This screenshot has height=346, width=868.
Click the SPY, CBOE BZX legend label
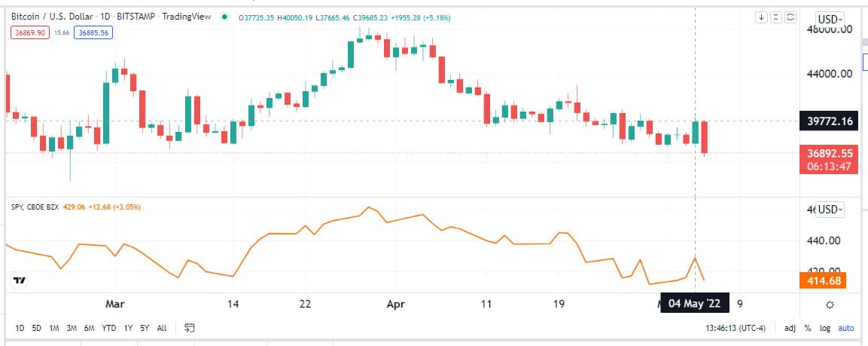point(35,207)
